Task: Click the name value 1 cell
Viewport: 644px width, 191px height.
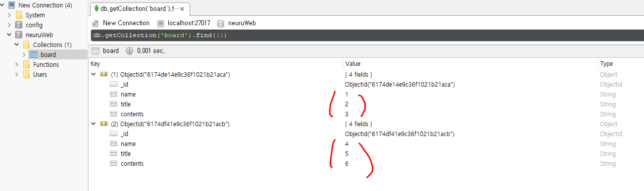Action: (x=347, y=95)
